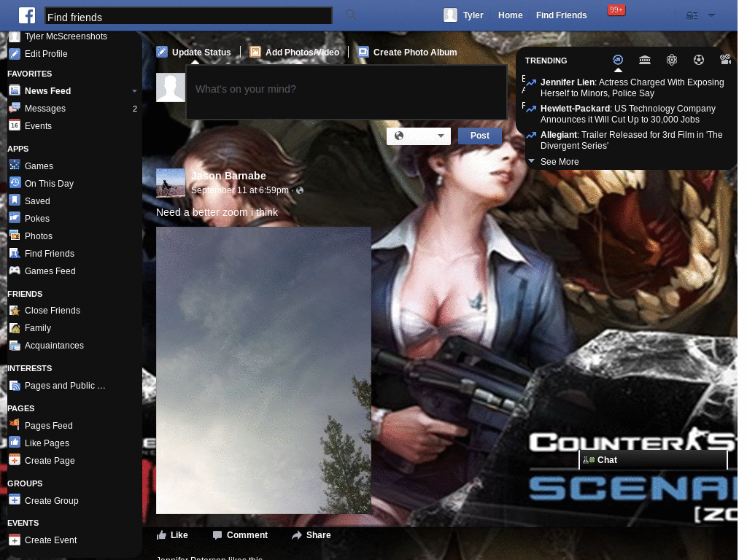Click Jason Barnabe's profile thumbnail
The height and width of the screenshot is (560, 747).
[171, 182]
